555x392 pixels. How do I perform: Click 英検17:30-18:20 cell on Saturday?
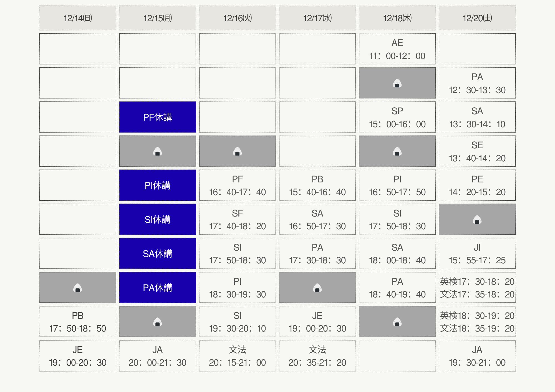(x=477, y=282)
